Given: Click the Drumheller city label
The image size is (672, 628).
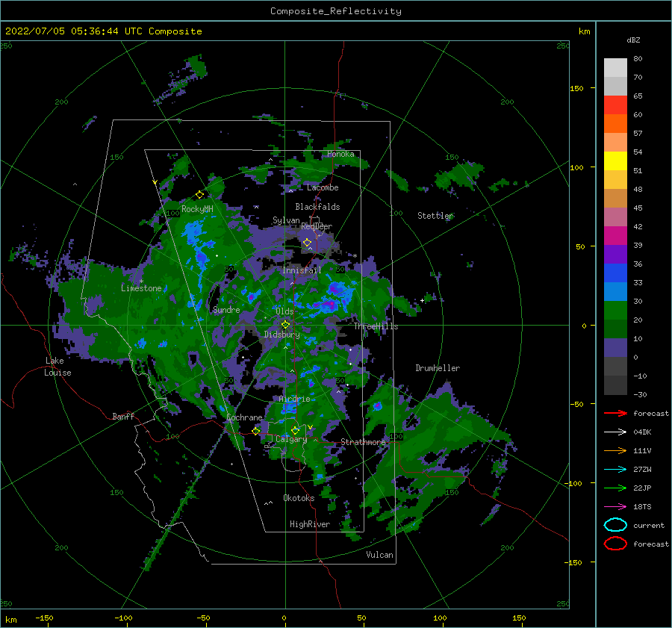Looking at the screenshot, I should point(438,368).
